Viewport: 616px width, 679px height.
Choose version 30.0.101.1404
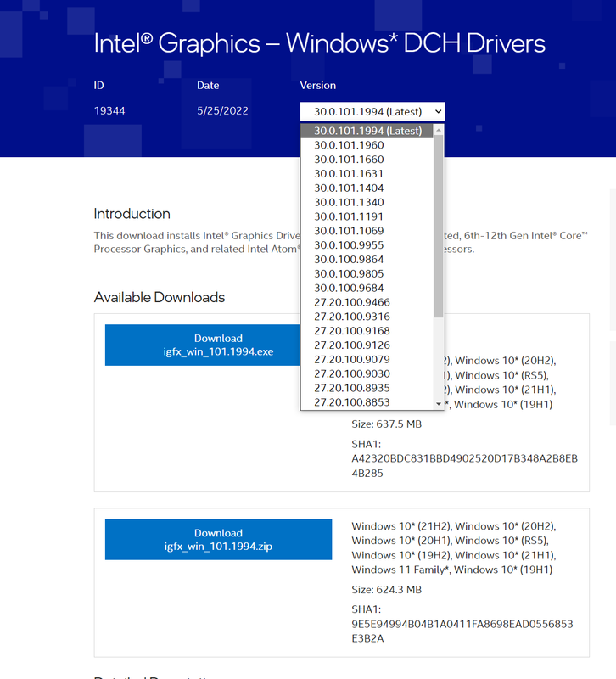367,188
